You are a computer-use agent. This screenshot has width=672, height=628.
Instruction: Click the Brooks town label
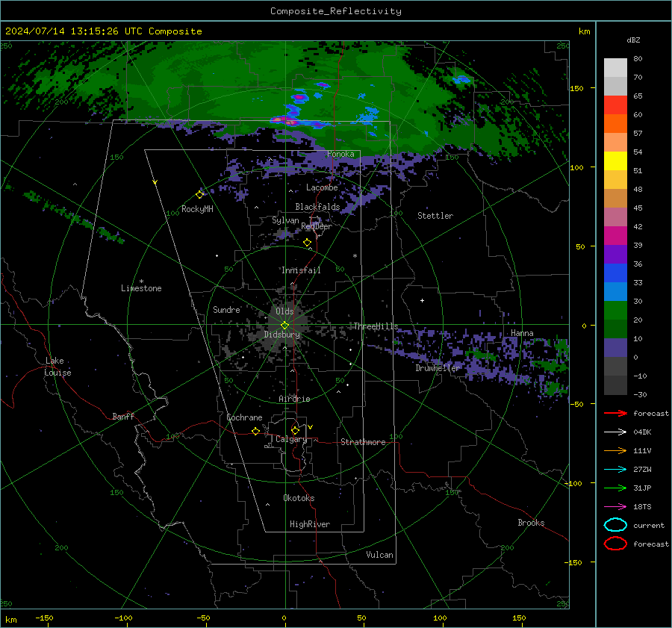tap(531, 523)
